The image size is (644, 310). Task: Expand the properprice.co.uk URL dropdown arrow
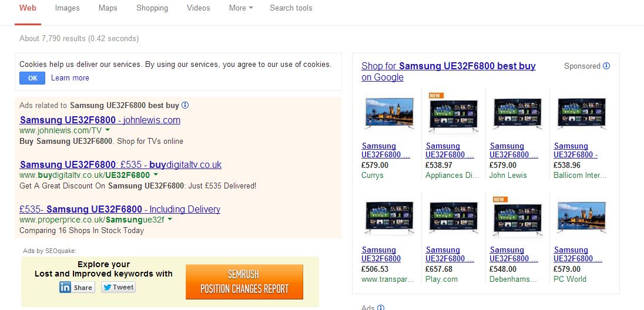(170, 219)
